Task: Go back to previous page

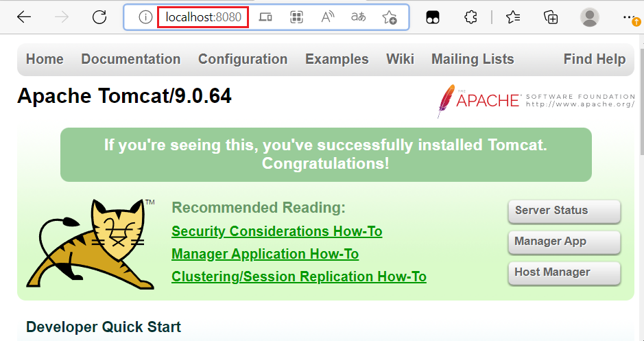Action: tap(24, 17)
